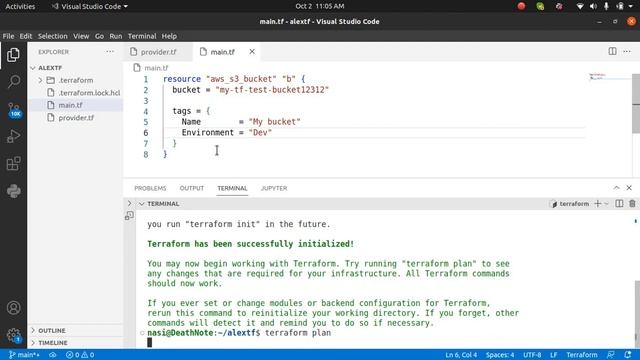Open the Run and Debug view
Screen dimensions: 640x360
pos(13,136)
